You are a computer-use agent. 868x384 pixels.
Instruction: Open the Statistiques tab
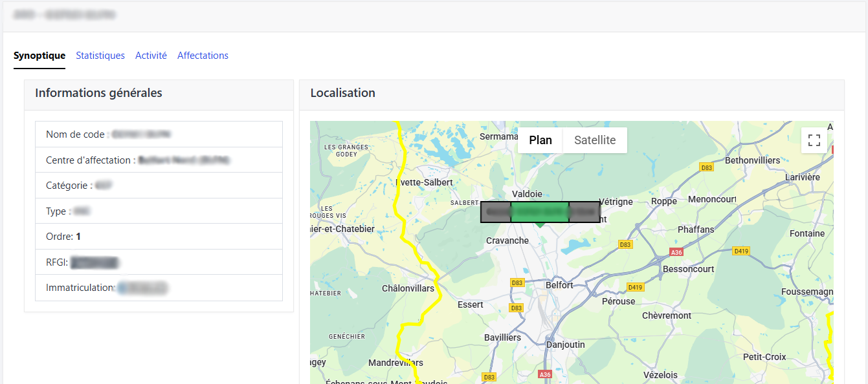click(x=100, y=56)
